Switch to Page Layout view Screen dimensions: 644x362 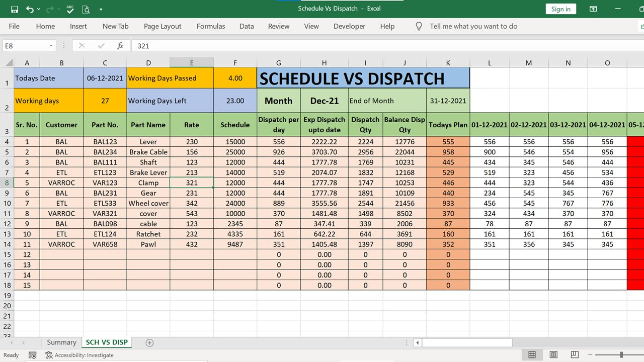[x=552, y=355]
